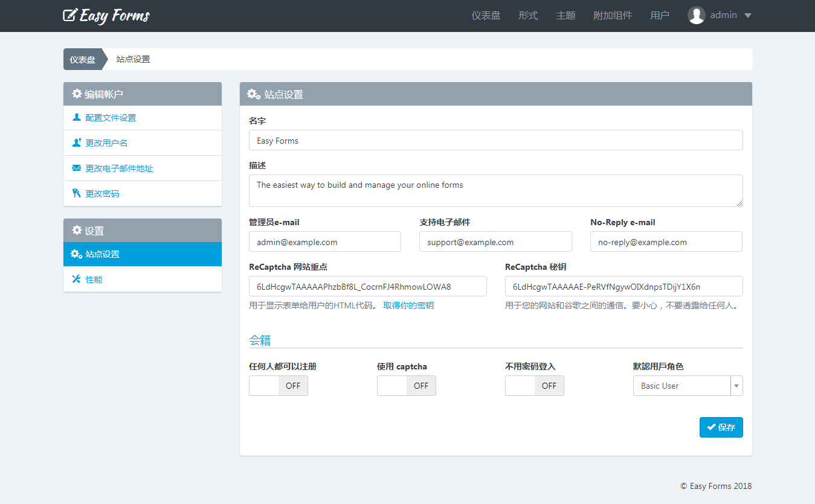
Task: Click the envelope icon for changing email
Action: click(x=77, y=168)
